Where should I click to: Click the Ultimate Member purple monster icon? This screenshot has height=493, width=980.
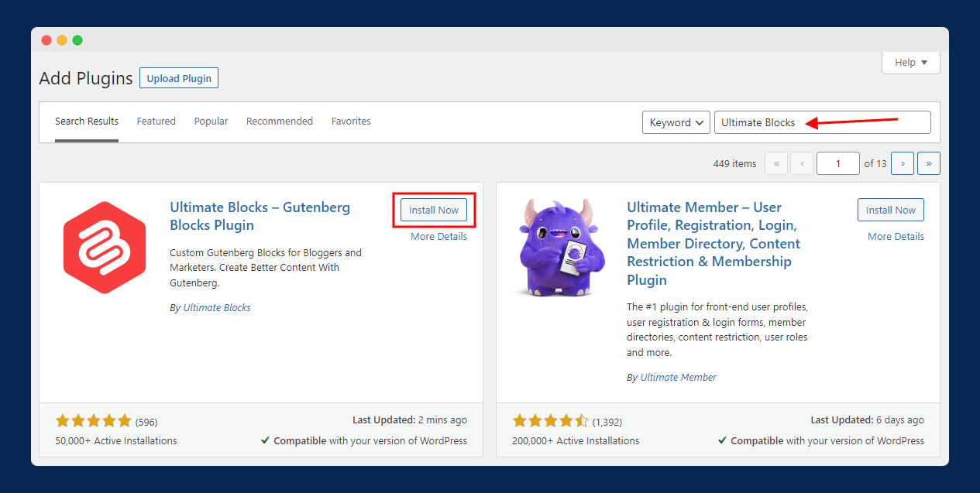pyautogui.click(x=562, y=248)
